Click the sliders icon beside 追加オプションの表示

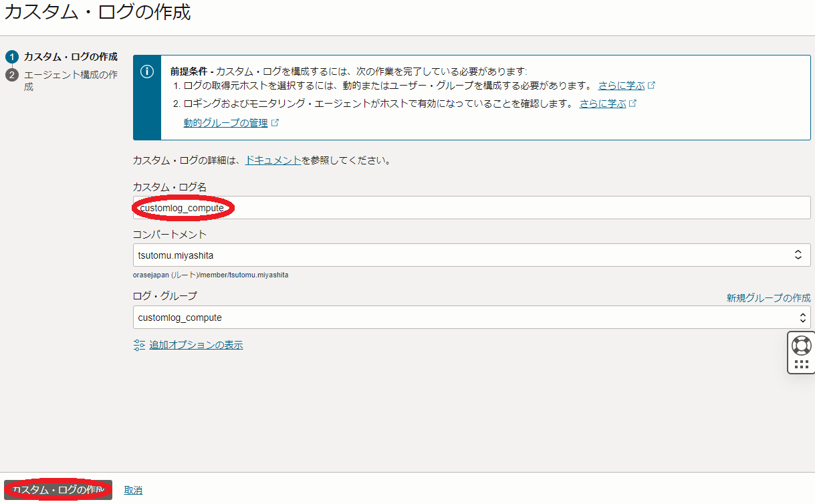tap(139, 345)
